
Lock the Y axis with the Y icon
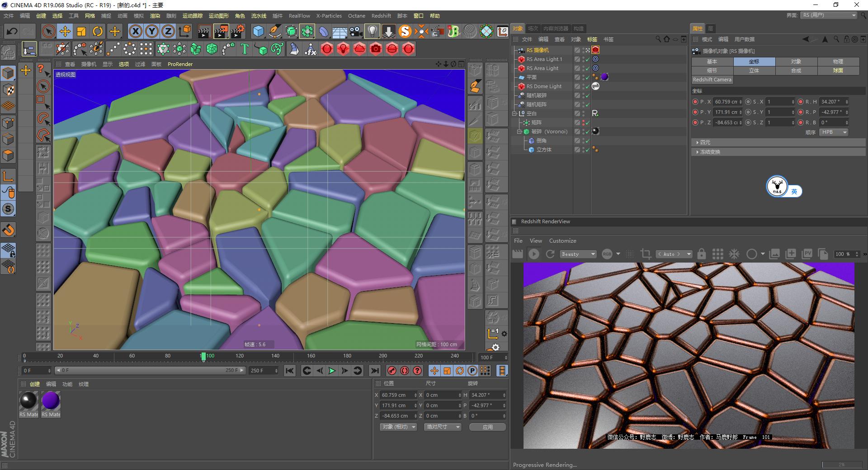click(x=151, y=31)
